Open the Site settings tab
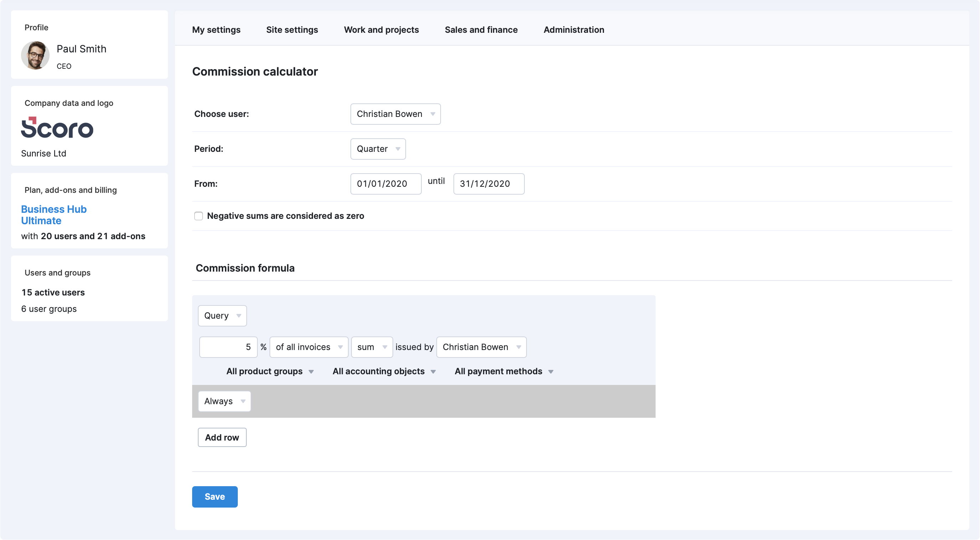Image resolution: width=980 pixels, height=540 pixels. tap(292, 30)
